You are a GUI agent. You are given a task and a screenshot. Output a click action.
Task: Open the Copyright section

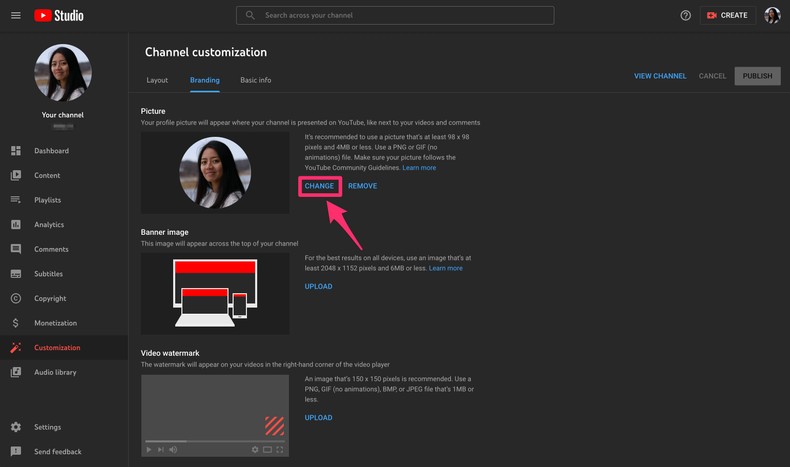tap(50, 298)
